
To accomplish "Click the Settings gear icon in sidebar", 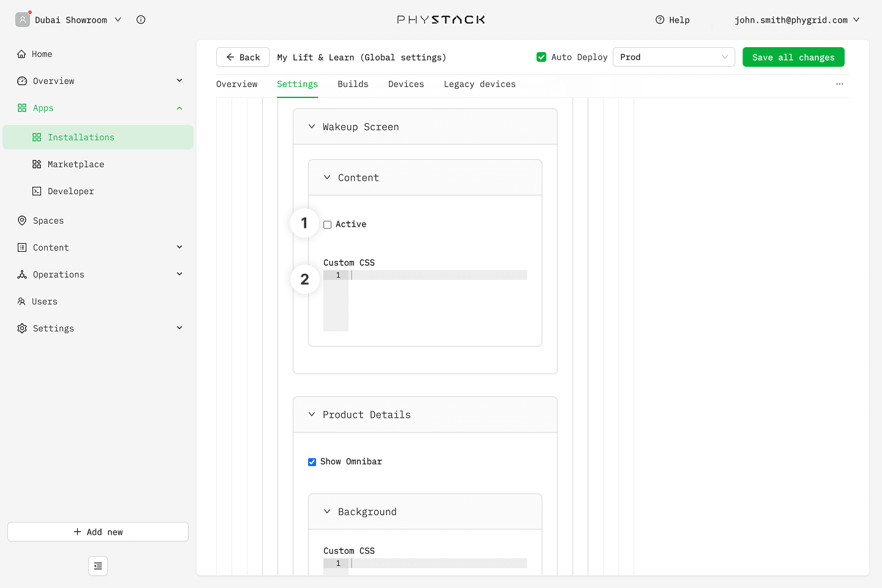I will pos(22,328).
